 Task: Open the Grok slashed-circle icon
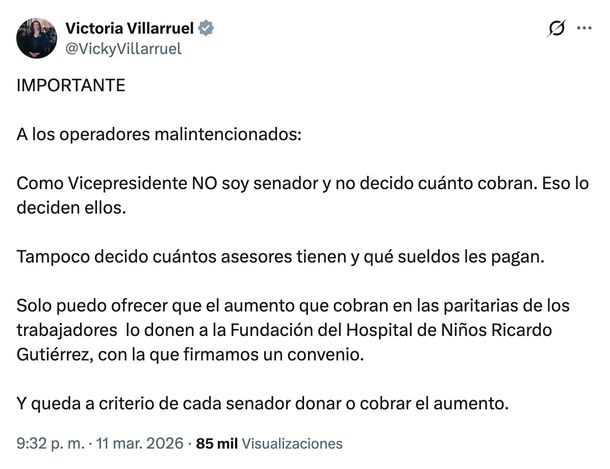(x=557, y=29)
